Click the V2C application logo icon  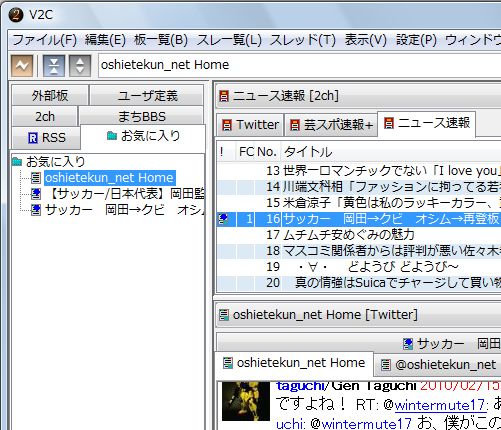[x=16, y=15]
